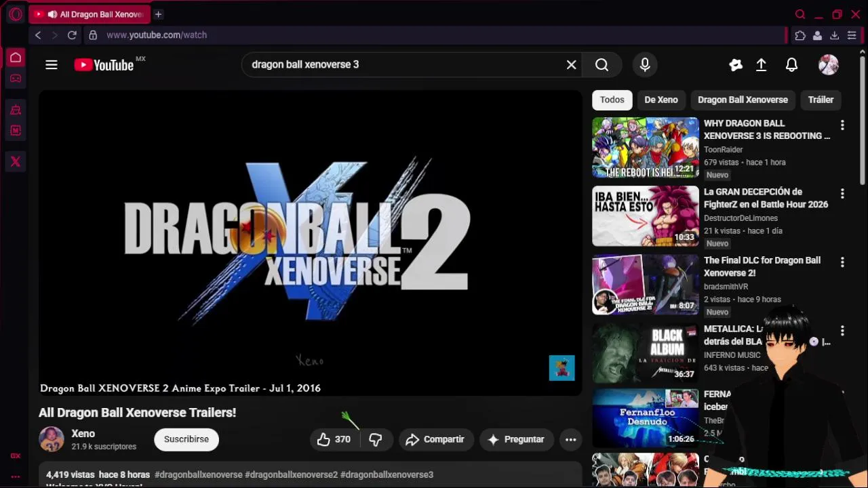The image size is (868, 488).
Task: Open options for La GRAN DECEPCIÓN video
Action: 842,194
